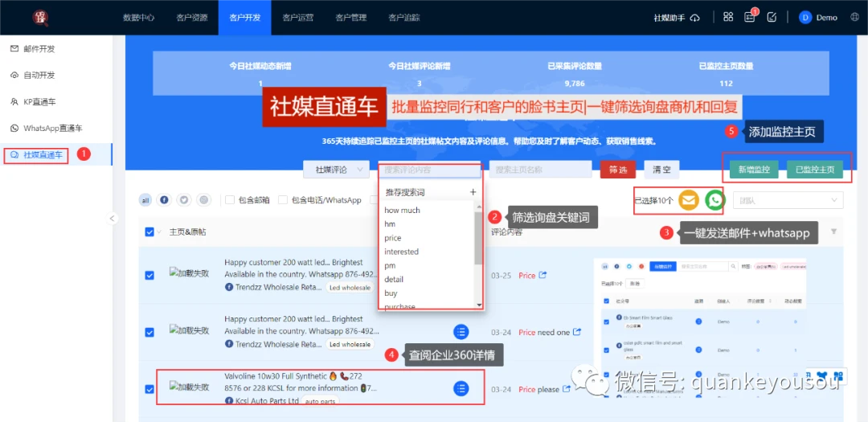Open detail list icon for Kcsl Auto Parts row
The height and width of the screenshot is (422, 868).
pos(461,388)
